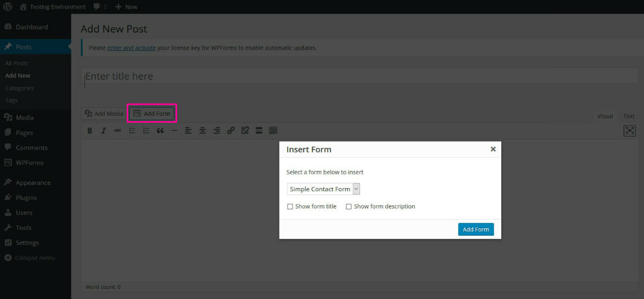Image resolution: width=644 pixels, height=299 pixels.
Task: Toggle italic formatting
Action: point(104,130)
